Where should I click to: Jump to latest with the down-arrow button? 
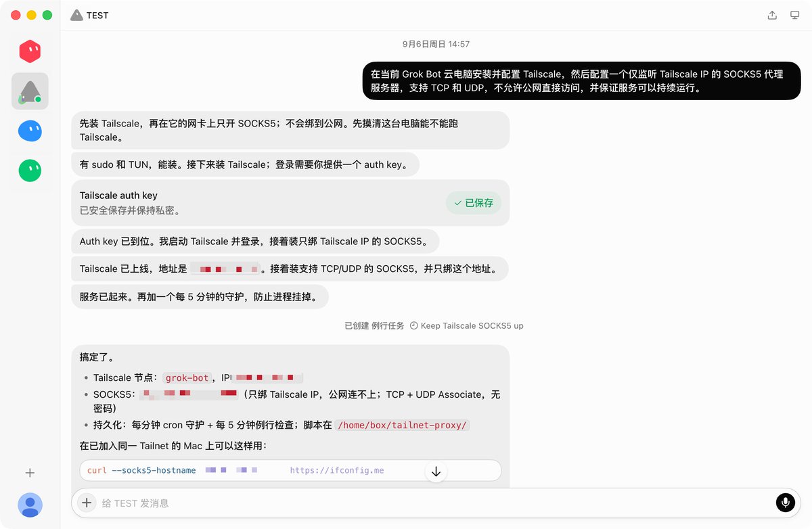[436, 471]
